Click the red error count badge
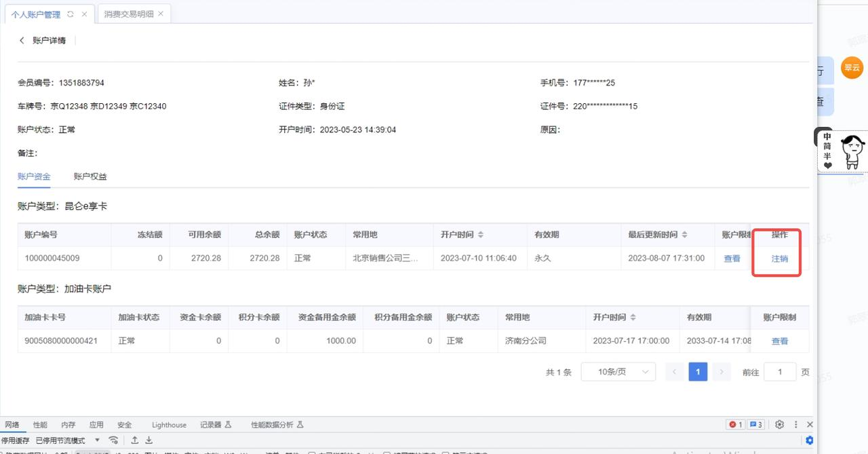868x454 pixels. pyautogui.click(x=735, y=425)
